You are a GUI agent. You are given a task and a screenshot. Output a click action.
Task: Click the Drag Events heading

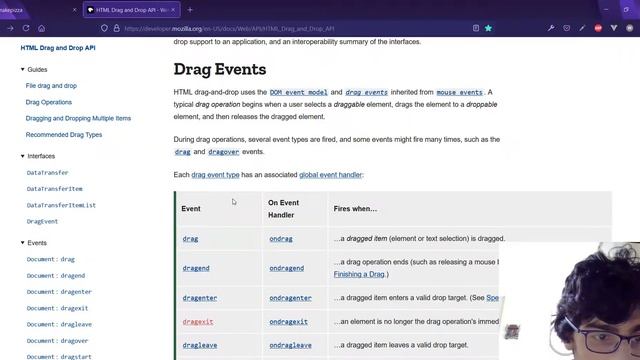pos(220,69)
